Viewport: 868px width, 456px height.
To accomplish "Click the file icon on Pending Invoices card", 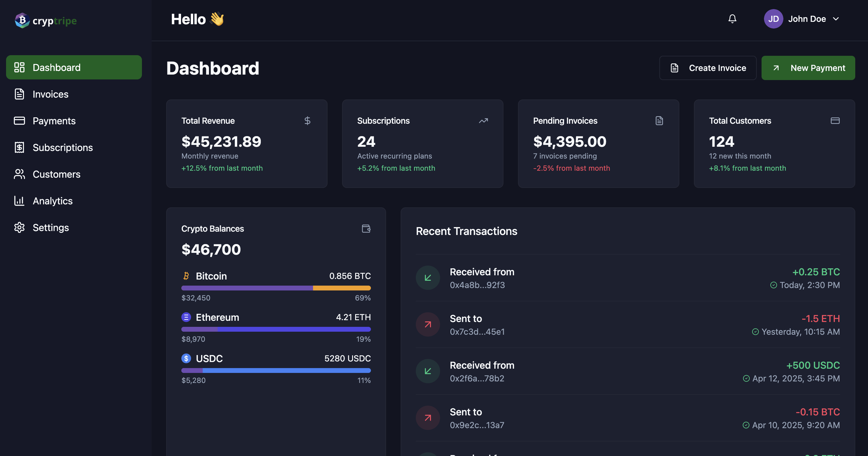I will [x=659, y=121].
